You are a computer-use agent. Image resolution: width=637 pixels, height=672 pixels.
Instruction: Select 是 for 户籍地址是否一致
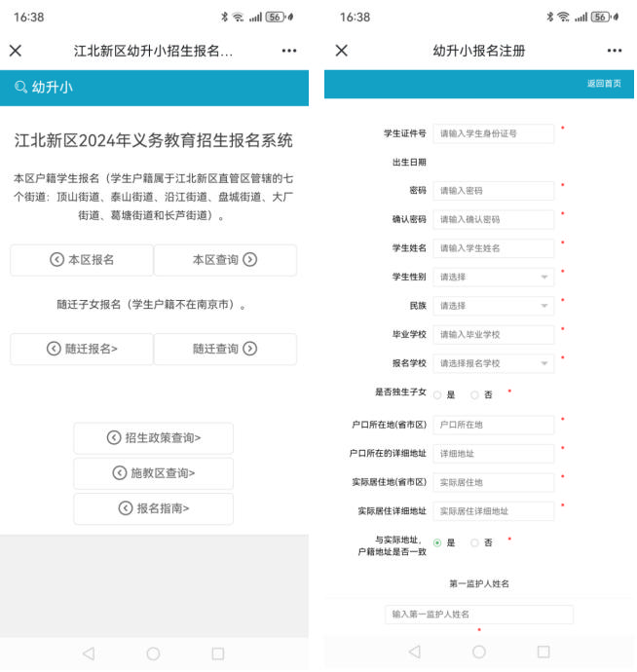pos(437,542)
